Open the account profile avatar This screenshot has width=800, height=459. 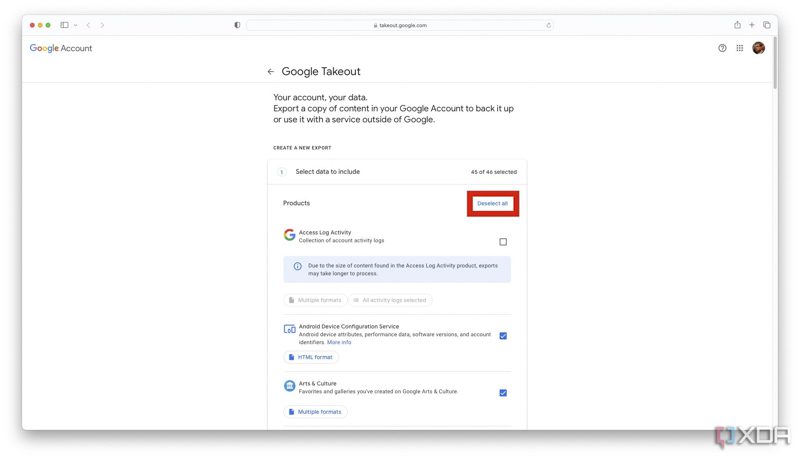pyautogui.click(x=758, y=48)
